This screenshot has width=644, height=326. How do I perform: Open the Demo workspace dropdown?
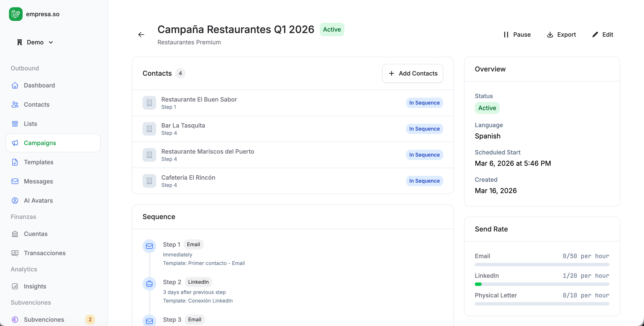35,42
